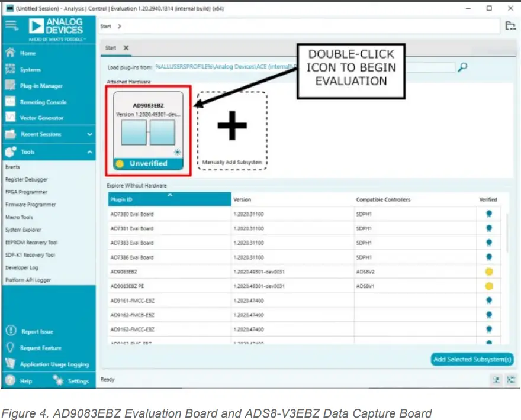Viewport: 521px width, 420px height.
Task: Open Settings via the gear icon
Action: click(57, 382)
